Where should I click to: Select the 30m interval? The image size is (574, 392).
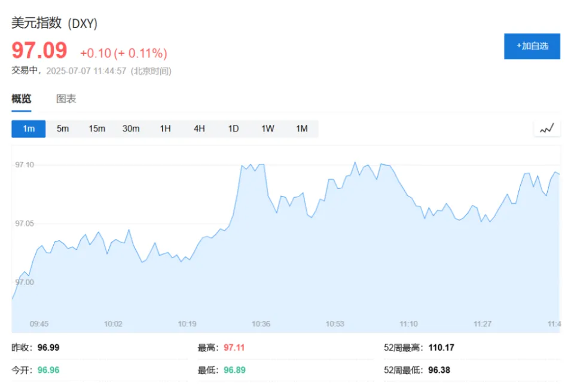[x=131, y=129]
